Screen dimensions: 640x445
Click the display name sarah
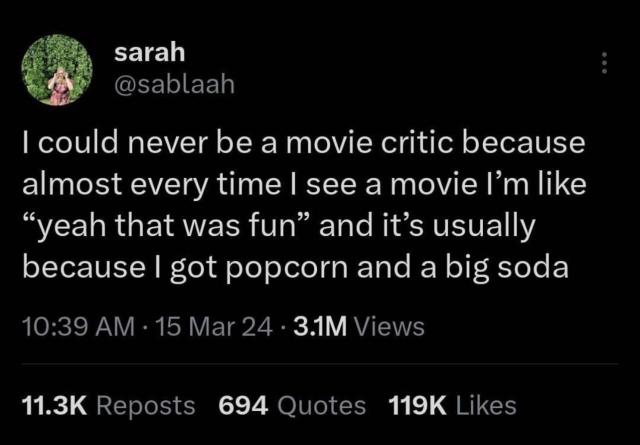click(149, 53)
